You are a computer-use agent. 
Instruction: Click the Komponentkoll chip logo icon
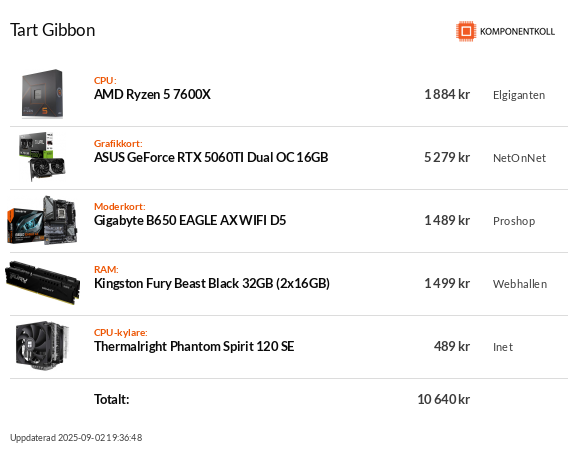pos(466,31)
